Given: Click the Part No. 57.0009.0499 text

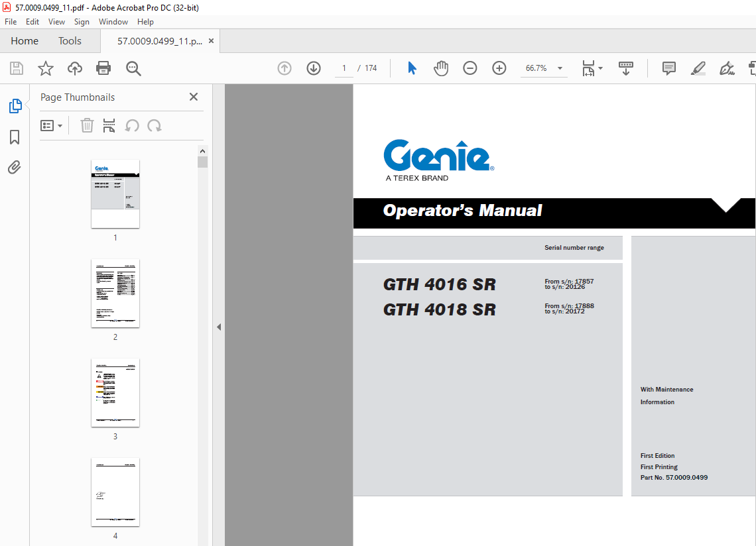Looking at the screenshot, I should pyautogui.click(x=674, y=478).
